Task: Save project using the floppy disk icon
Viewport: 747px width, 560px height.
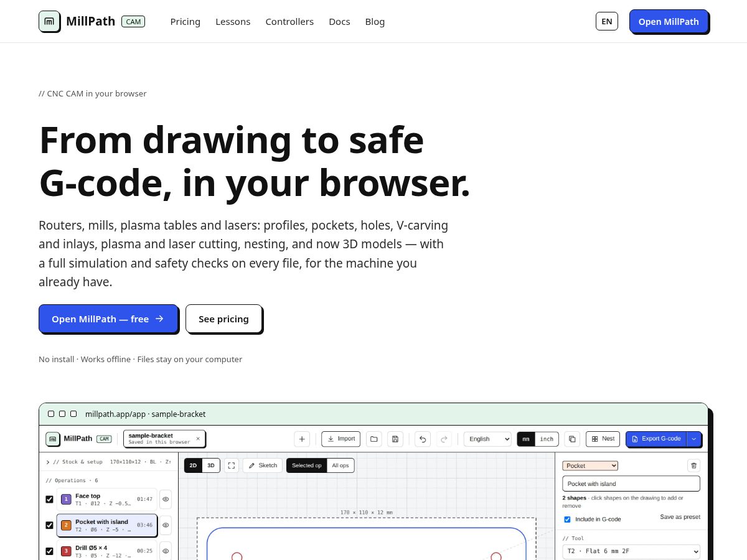Action: tap(395, 439)
